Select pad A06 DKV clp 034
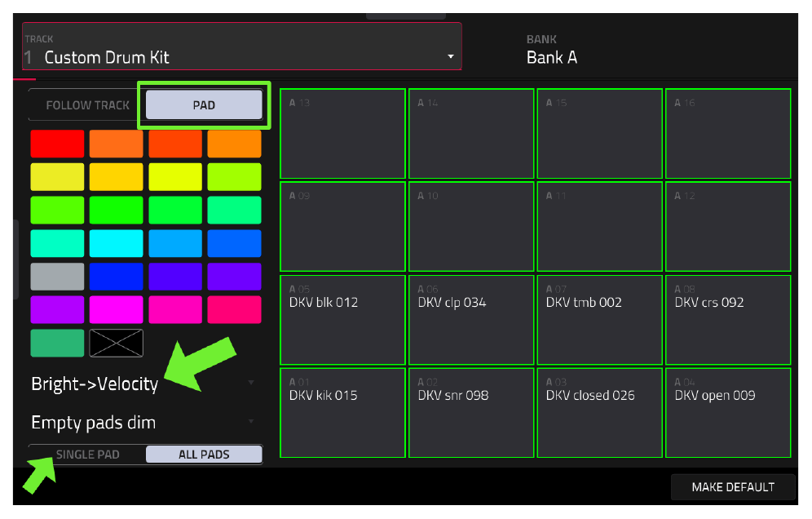 (x=471, y=320)
